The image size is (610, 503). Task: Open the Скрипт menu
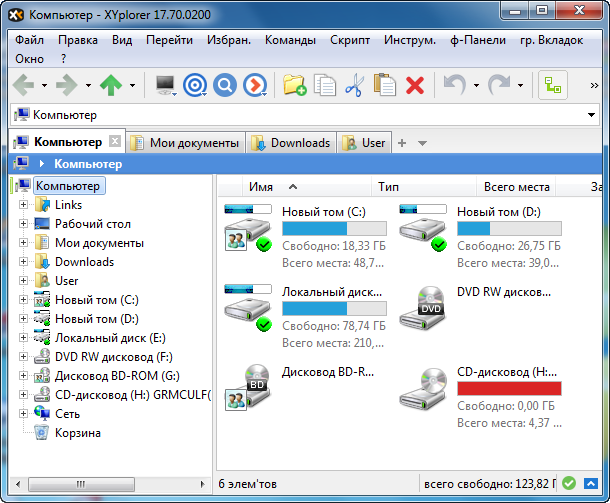point(350,40)
